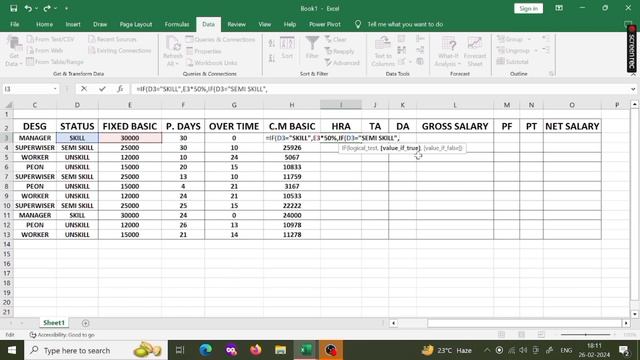Switch to the Page Layout tab
Viewport: 640px width, 360px height.
[136, 24]
